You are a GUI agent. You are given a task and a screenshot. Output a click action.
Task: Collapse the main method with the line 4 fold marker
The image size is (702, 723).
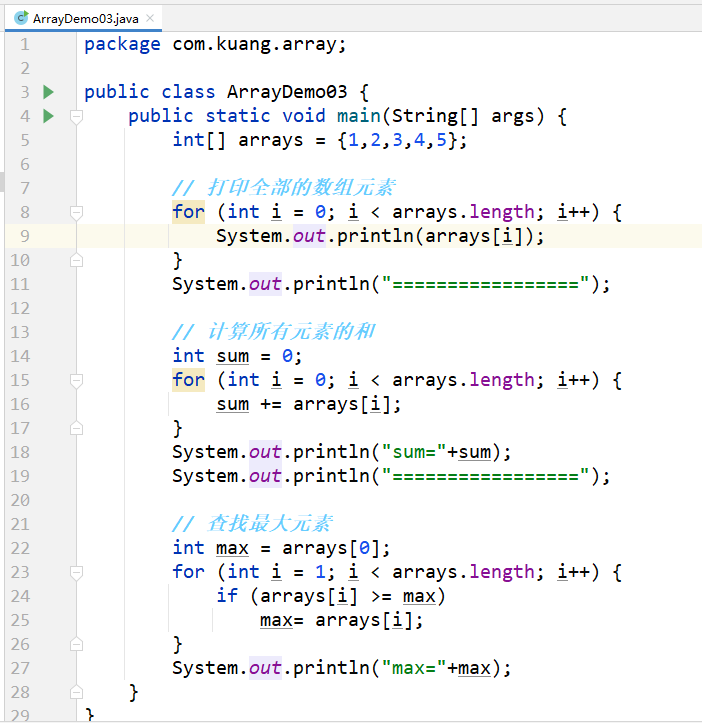coord(77,117)
